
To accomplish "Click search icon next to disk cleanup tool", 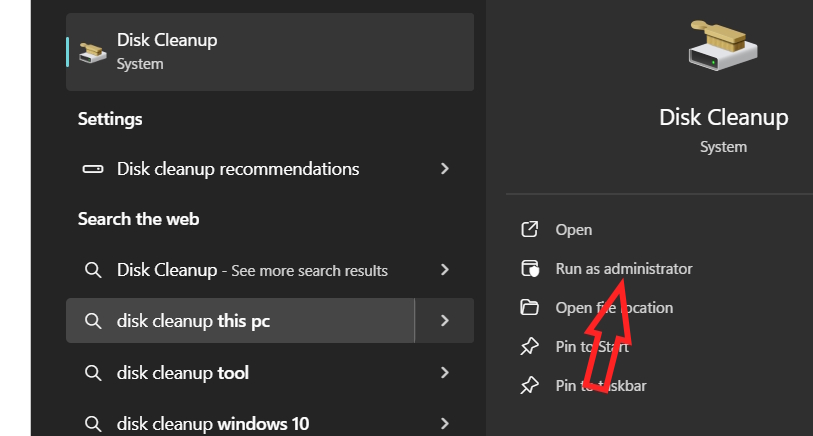I will (x=93, y=373).
